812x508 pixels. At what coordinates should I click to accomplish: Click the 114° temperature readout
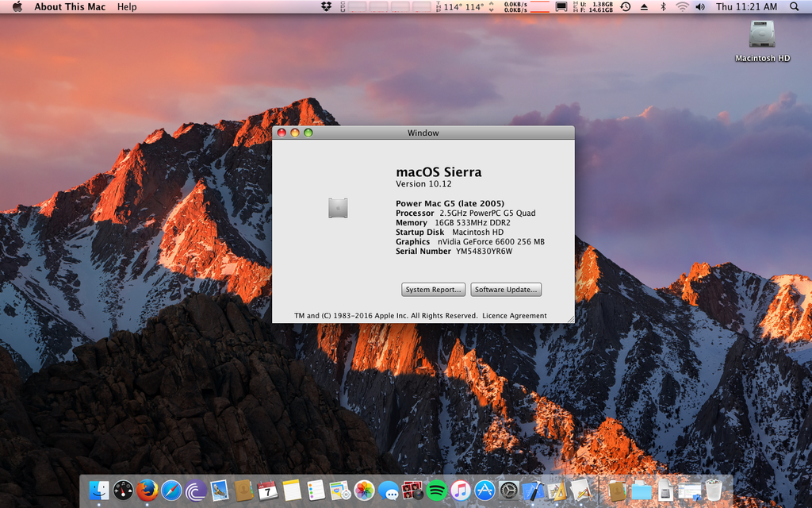(464, 6)
